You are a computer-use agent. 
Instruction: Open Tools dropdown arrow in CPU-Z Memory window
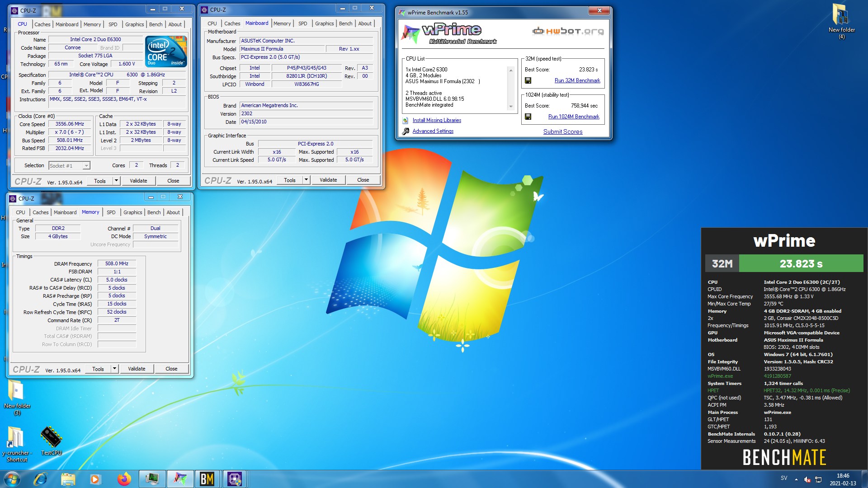point(114,369)
